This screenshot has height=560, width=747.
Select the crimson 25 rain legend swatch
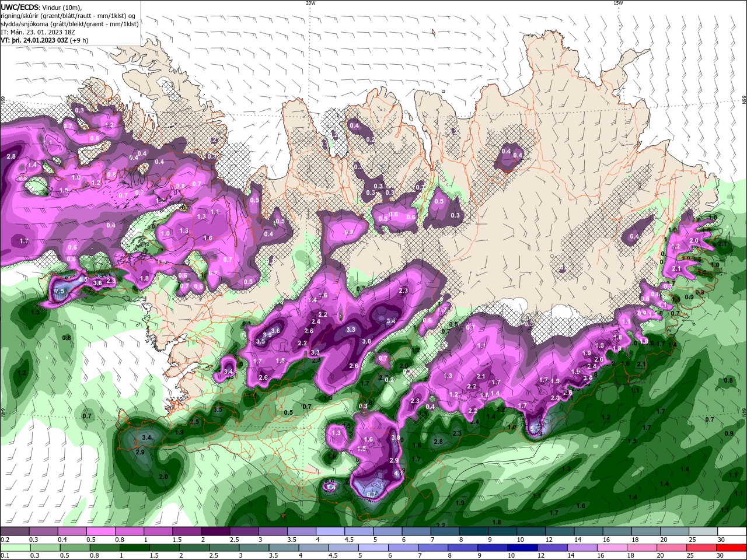click(703, 548)
